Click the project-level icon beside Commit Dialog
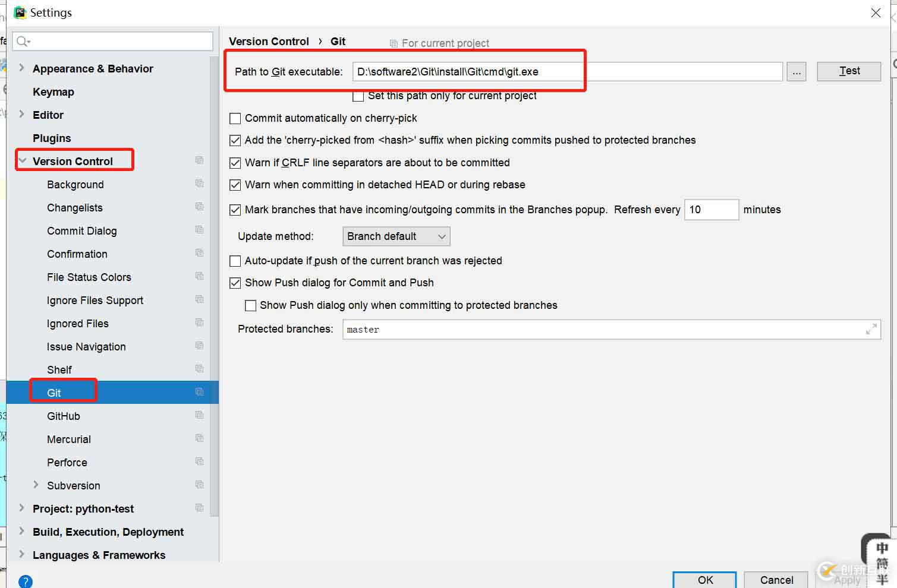 click(x=199, y=230)
